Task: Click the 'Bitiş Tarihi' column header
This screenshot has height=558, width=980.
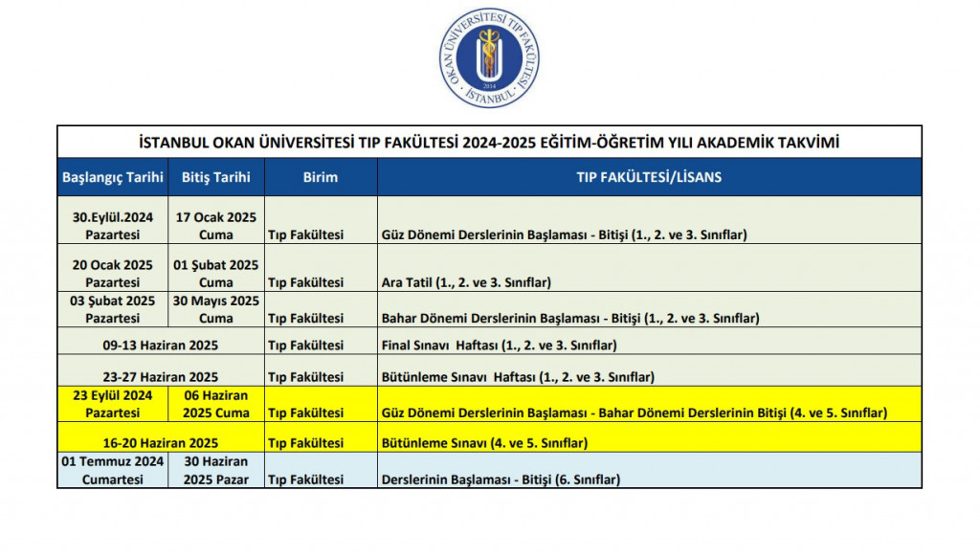Action: (x=215, y=177)
